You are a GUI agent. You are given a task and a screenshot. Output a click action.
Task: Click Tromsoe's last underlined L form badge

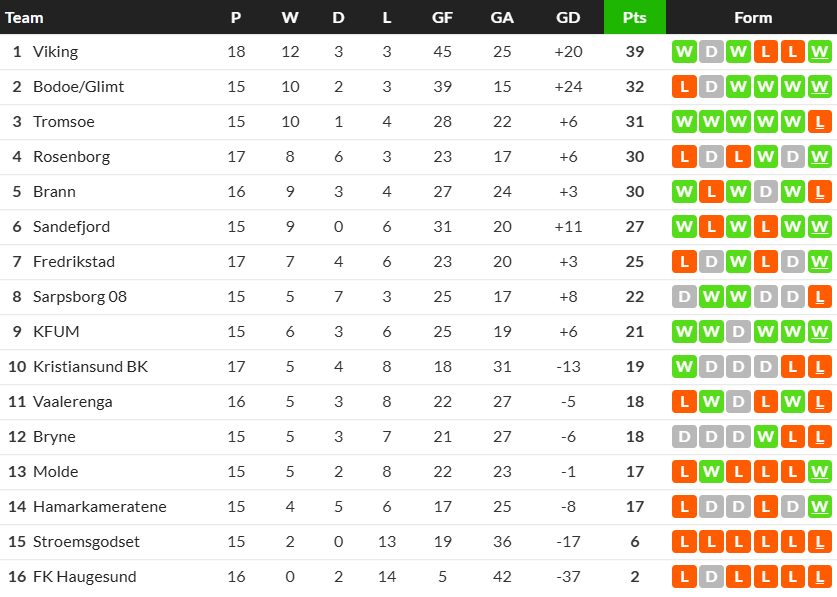coord(819,122)
